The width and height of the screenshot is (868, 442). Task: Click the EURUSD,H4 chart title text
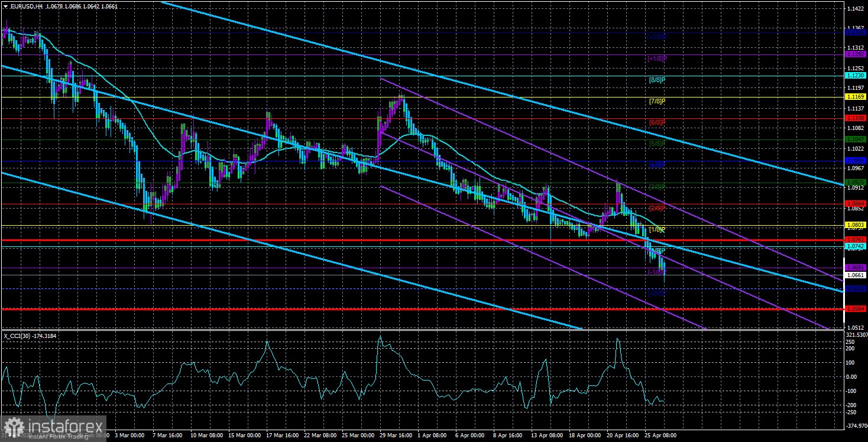27,5
